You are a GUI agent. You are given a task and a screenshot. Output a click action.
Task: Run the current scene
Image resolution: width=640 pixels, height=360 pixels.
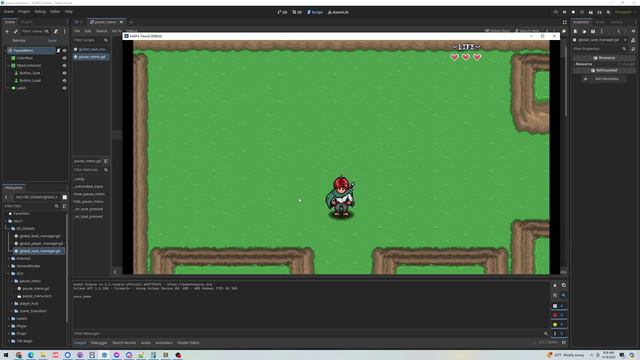pos(591,12)
